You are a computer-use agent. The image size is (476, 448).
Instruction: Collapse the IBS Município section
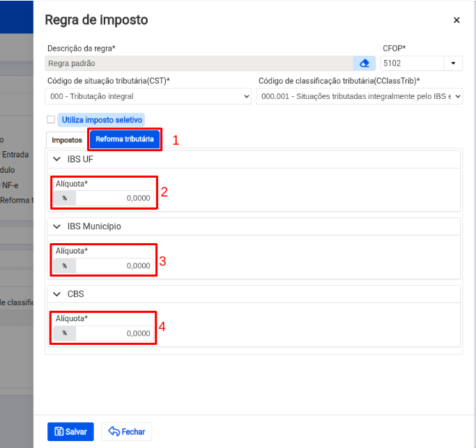click(57, 226)
